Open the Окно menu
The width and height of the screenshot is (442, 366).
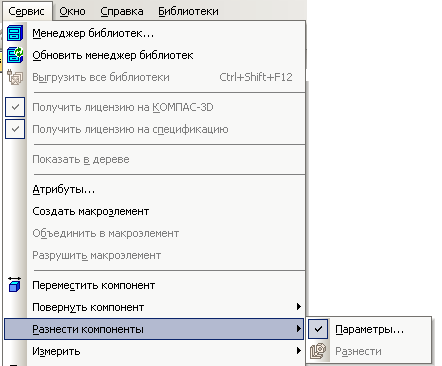pos(72,11)
